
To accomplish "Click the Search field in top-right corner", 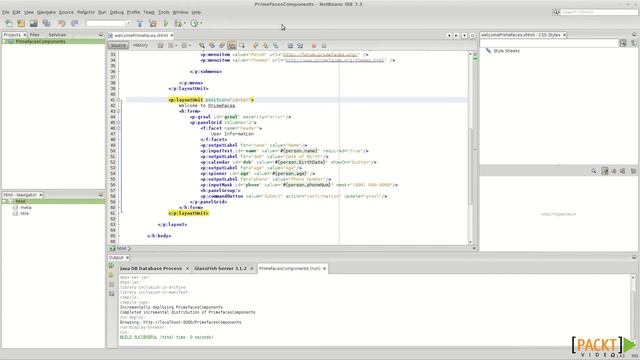I will pos(599,12).
